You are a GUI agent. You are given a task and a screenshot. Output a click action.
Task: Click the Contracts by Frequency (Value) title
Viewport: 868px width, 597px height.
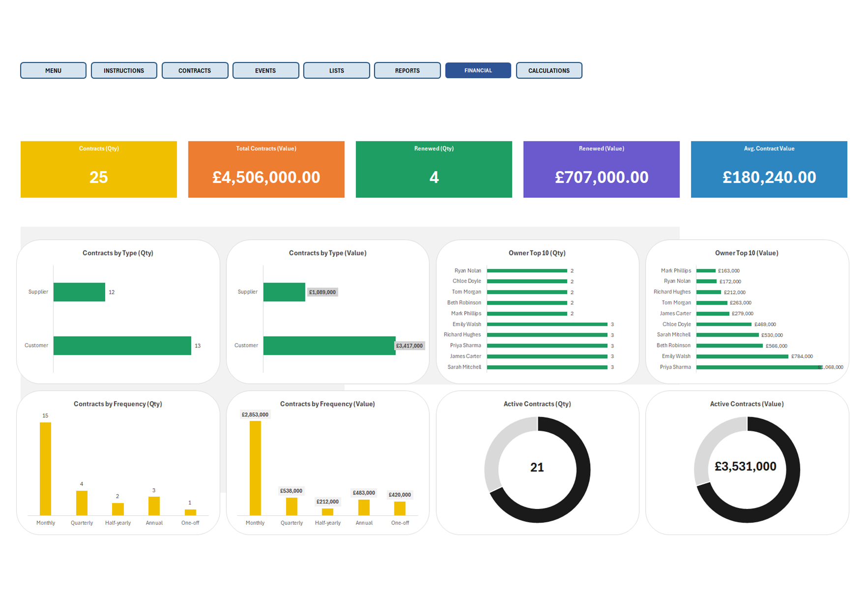pyautogui.click(x=328, y=404)
